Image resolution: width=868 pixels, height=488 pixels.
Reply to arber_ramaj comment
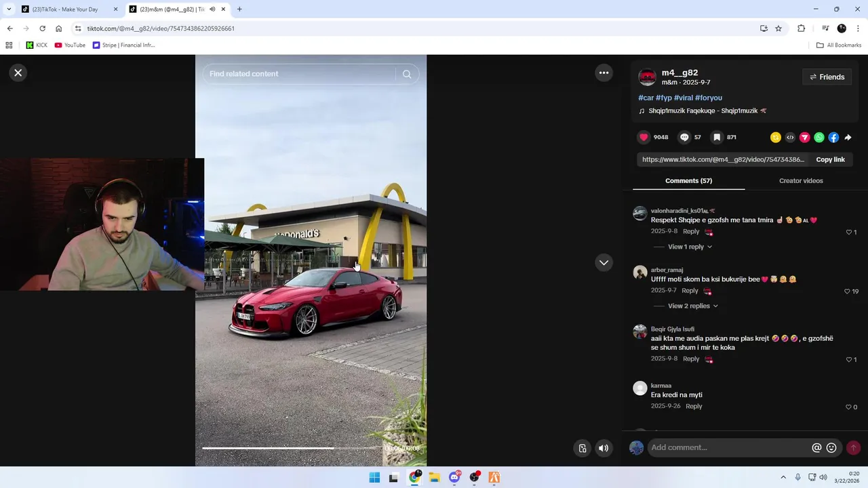[690, 291]
